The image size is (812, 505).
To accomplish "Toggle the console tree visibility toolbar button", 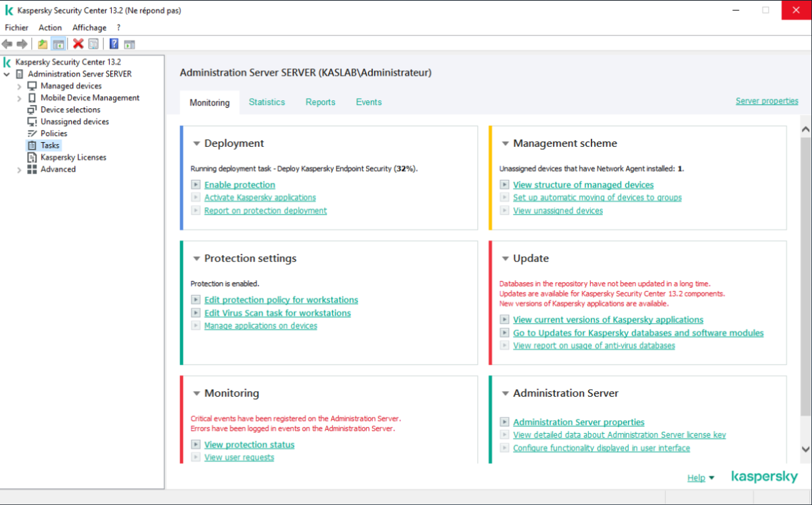I will [59, 44].
